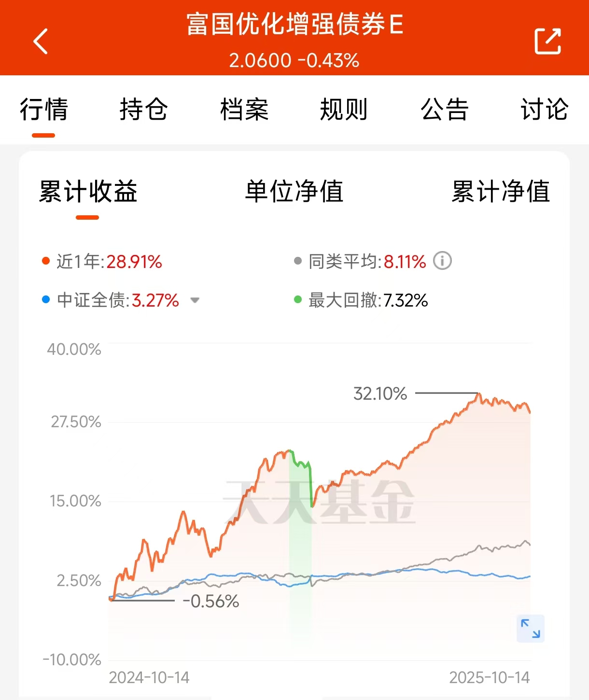Tap the info icon beside 同类平均
Viewport: 589px width, 700px height.
pos(442,261)
